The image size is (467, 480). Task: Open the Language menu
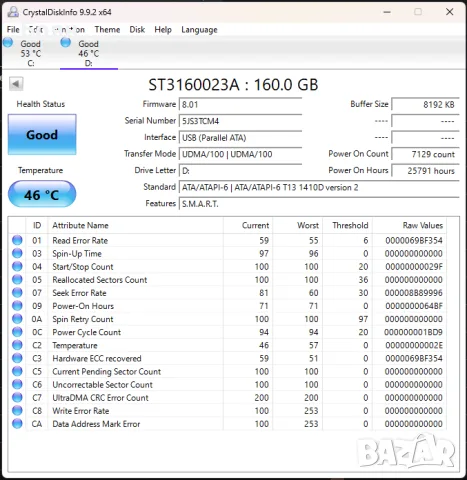coord(199,30)
